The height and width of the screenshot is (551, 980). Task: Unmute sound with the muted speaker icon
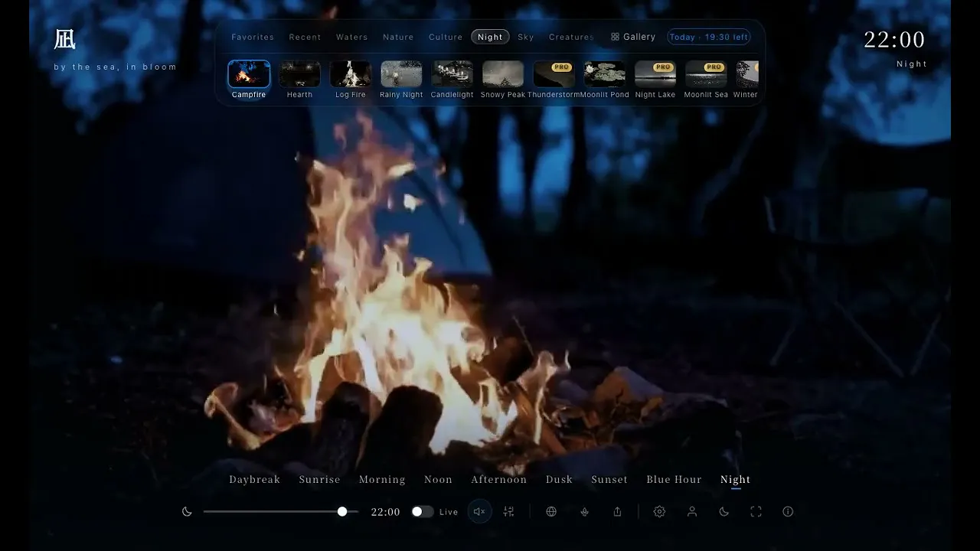(x=479, y=512)
